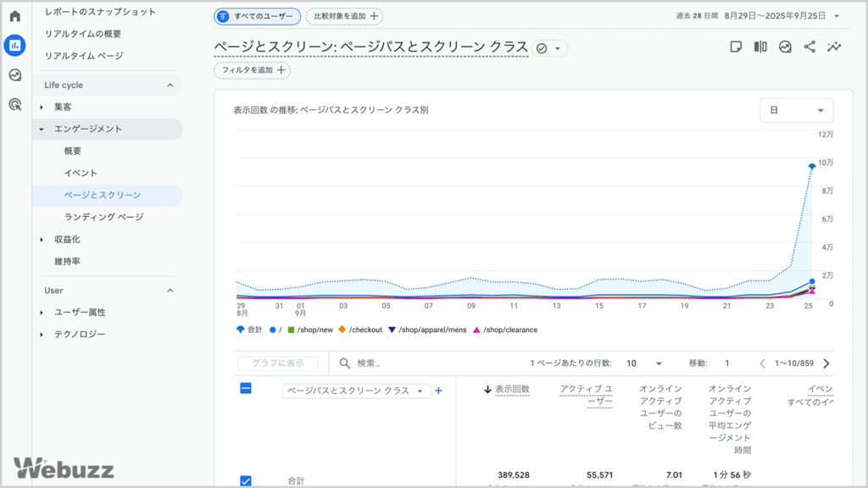The image size is (868, 488).
Task: Open 概要 under エンゲージメント
Action: [73, 151]
